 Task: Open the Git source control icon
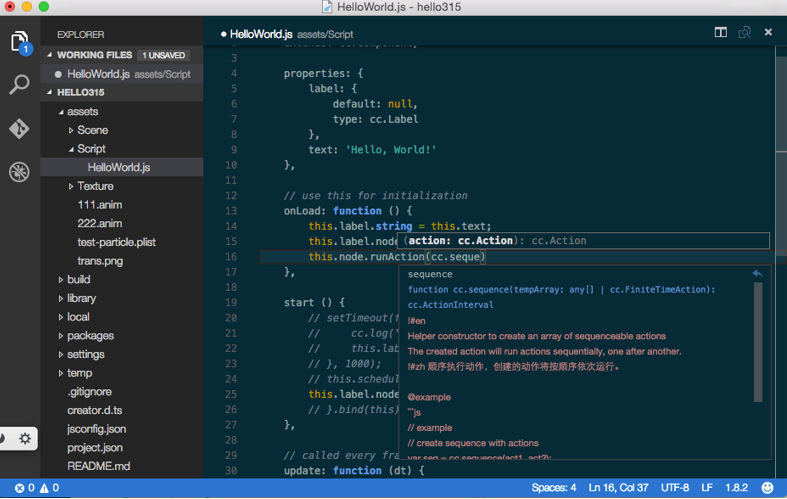[19, 129]
